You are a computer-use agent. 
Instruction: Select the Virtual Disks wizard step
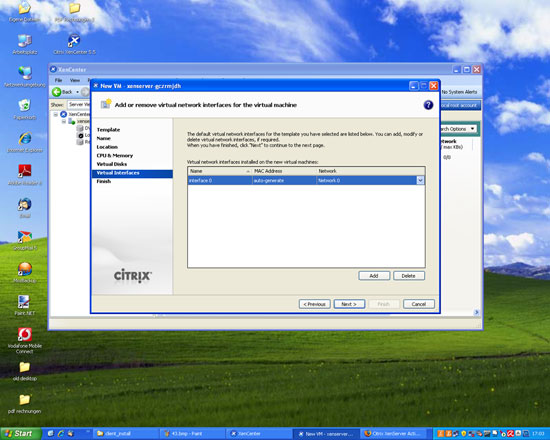click(112, 164)
